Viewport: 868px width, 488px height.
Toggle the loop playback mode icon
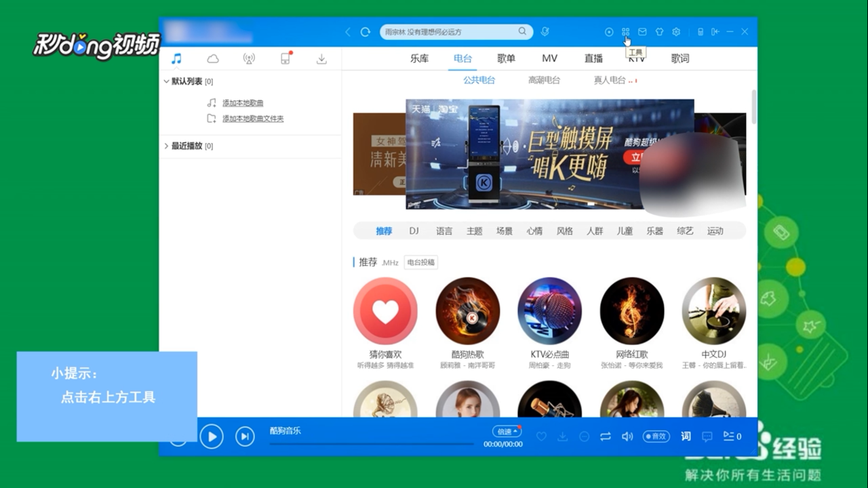tap(606, 436)
